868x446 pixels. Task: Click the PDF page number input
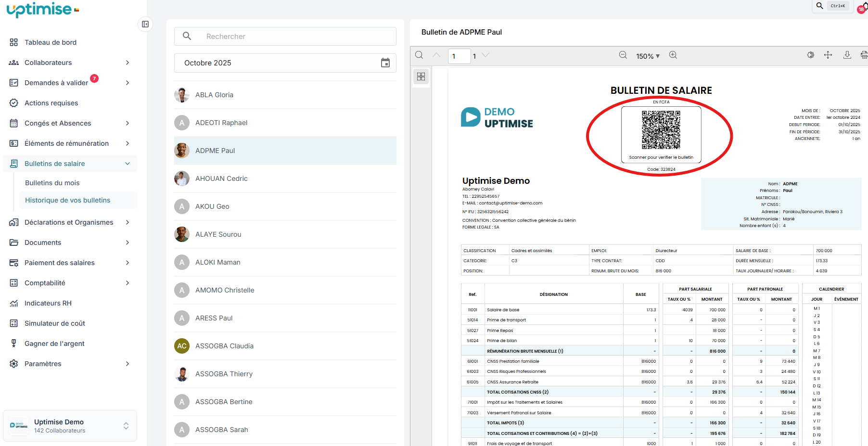[459, 56]
